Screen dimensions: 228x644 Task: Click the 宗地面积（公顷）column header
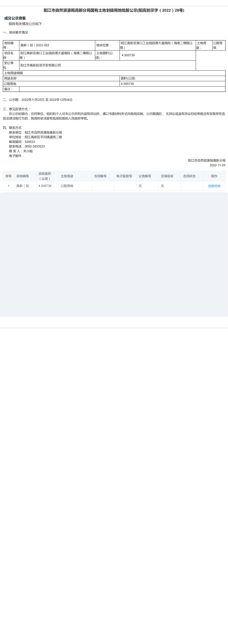coord(47,176)
